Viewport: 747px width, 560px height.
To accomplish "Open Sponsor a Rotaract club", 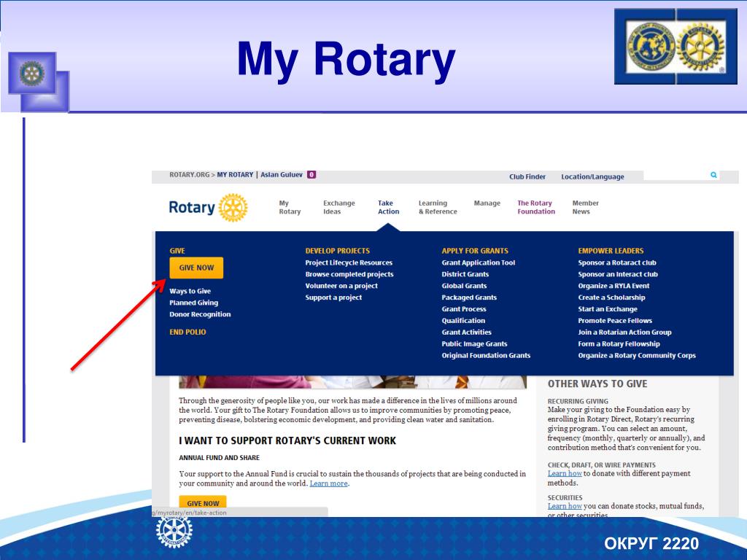I will (x=617, y=262).
